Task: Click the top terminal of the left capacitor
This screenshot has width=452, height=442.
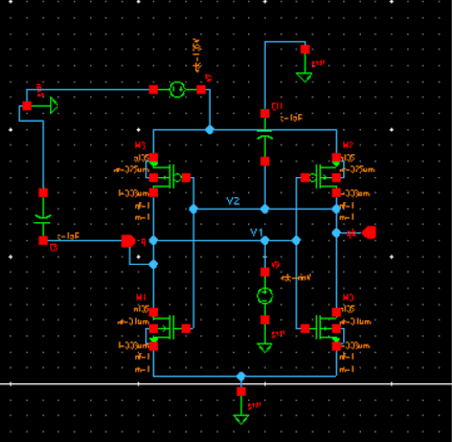Action: [43, 193]
